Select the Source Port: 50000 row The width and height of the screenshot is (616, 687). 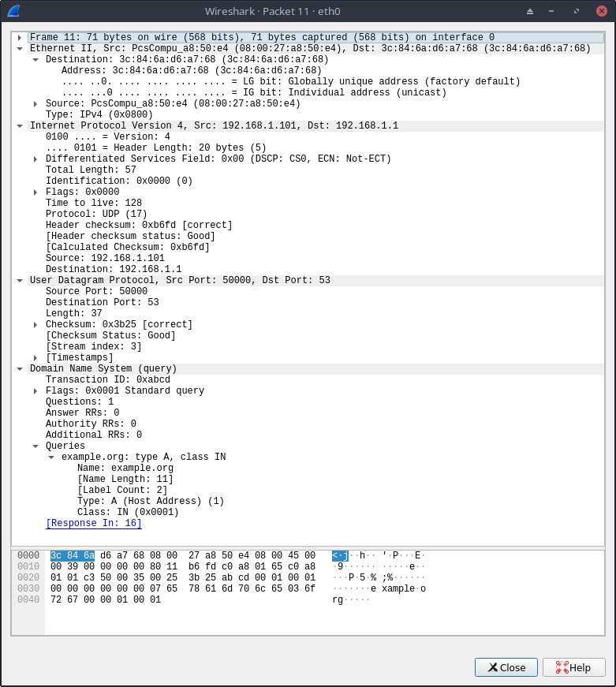point(96,291)
